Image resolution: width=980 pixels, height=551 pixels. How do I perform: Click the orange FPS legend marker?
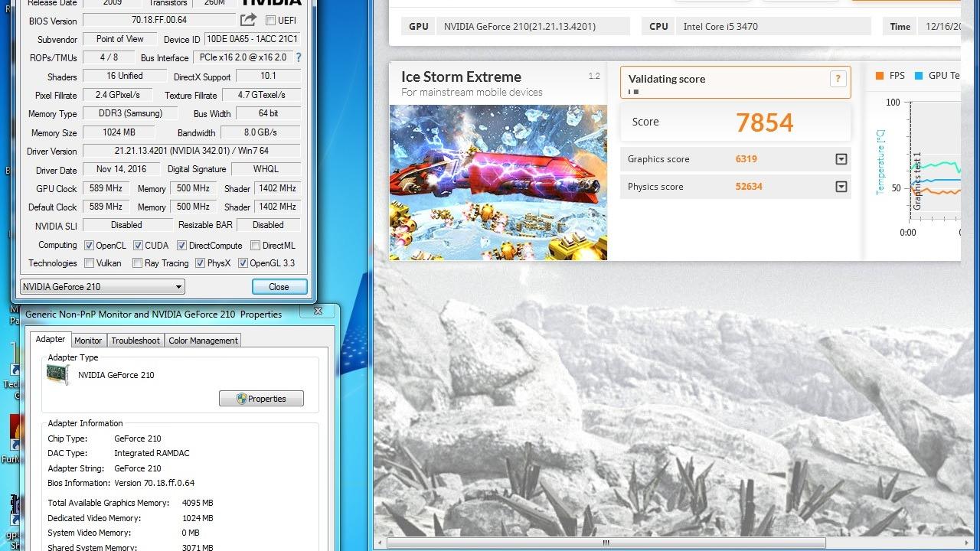coord(879,76)
